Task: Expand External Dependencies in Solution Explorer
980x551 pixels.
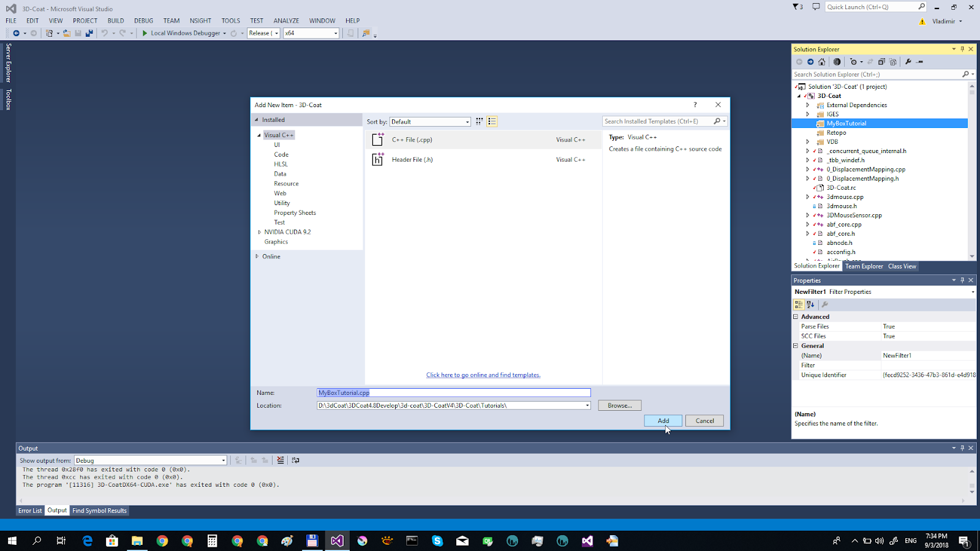Action: (807, 105)
